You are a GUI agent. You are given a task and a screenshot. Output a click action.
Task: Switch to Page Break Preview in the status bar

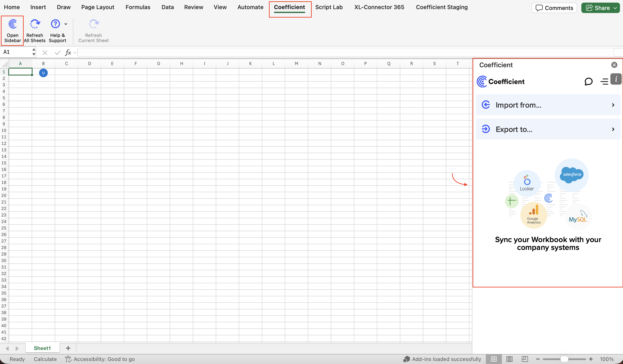[525, 359]
